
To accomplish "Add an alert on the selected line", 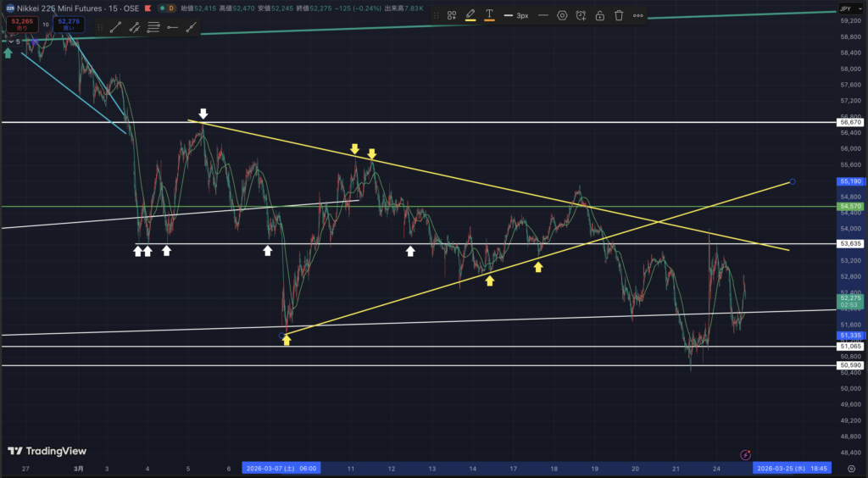I will click(581, 15).
